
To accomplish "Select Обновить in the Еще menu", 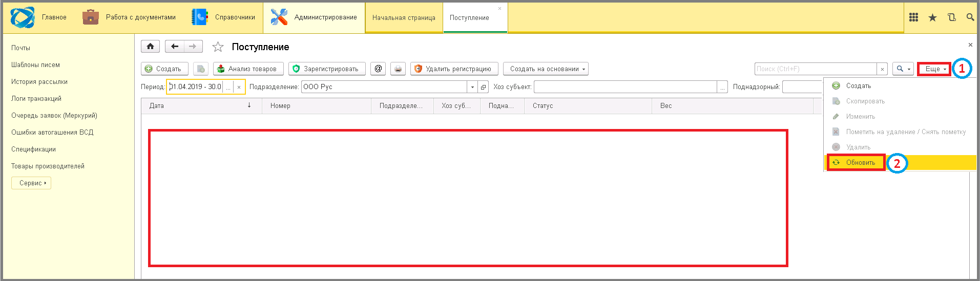I will pos(860,162).
